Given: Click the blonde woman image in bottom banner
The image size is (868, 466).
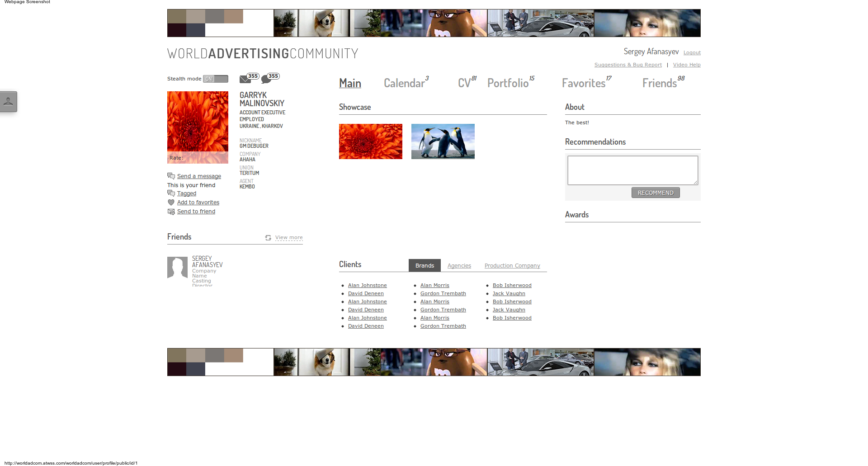Looking at the screenshot, I should pyautogui.click(x=647, y=362).
